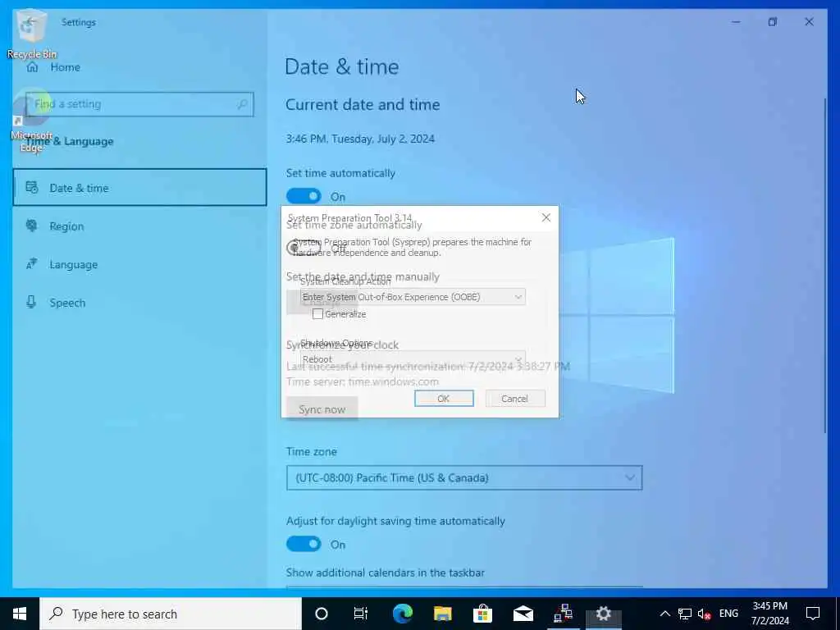Open the Recycle Bin desktop icon

(x=31, y=33)
